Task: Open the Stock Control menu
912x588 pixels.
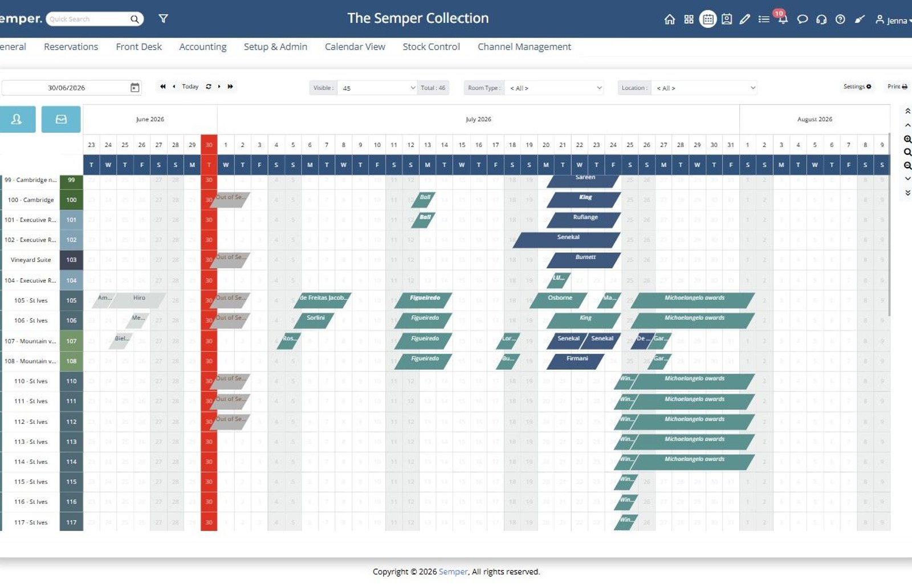Action: pos(431,47)
